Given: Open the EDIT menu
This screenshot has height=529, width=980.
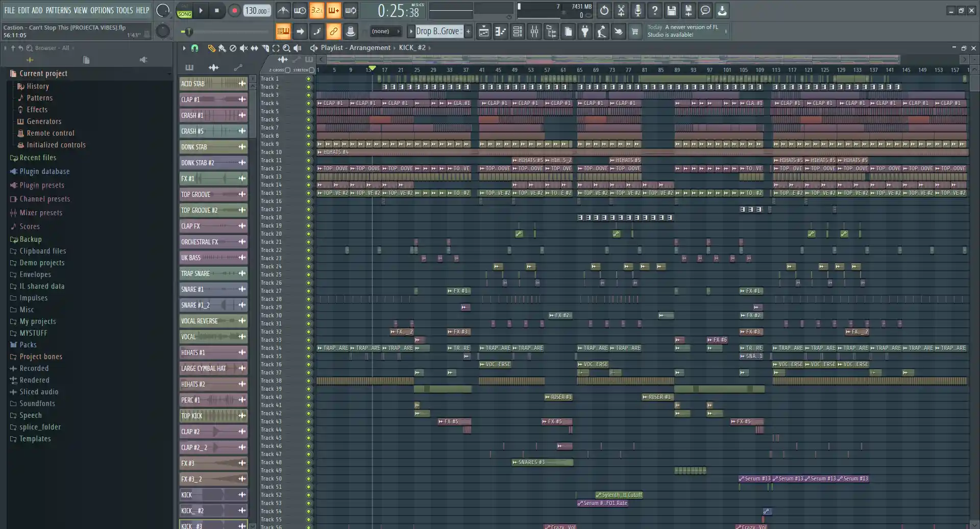Looking at the screenshot, I should [x=23, y=10].
